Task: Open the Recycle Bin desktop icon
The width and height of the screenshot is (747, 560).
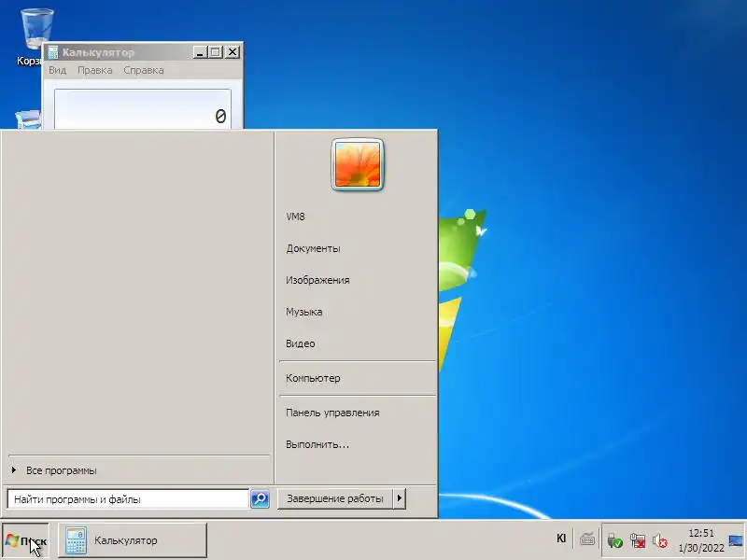Action: [35, 30]
